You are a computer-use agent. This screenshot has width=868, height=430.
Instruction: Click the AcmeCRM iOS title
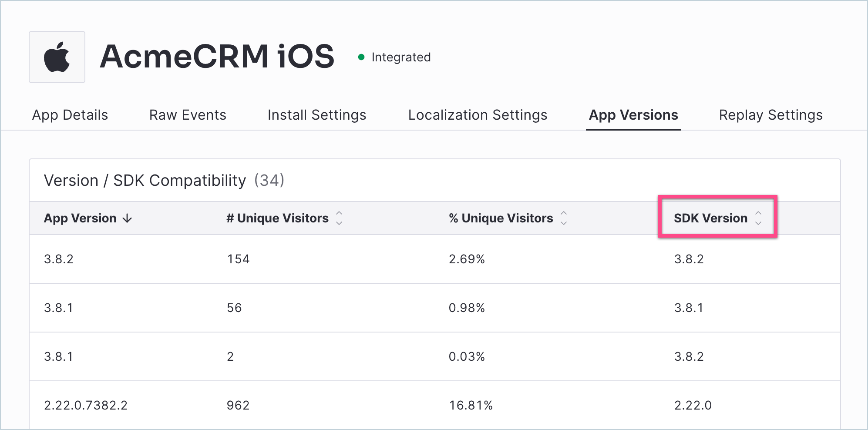[217, 57]
